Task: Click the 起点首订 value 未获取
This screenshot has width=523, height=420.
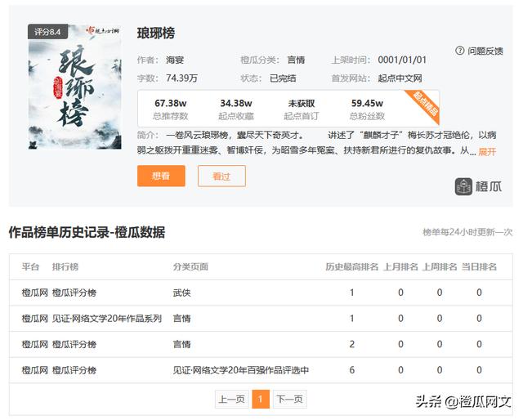Action: 302,104
